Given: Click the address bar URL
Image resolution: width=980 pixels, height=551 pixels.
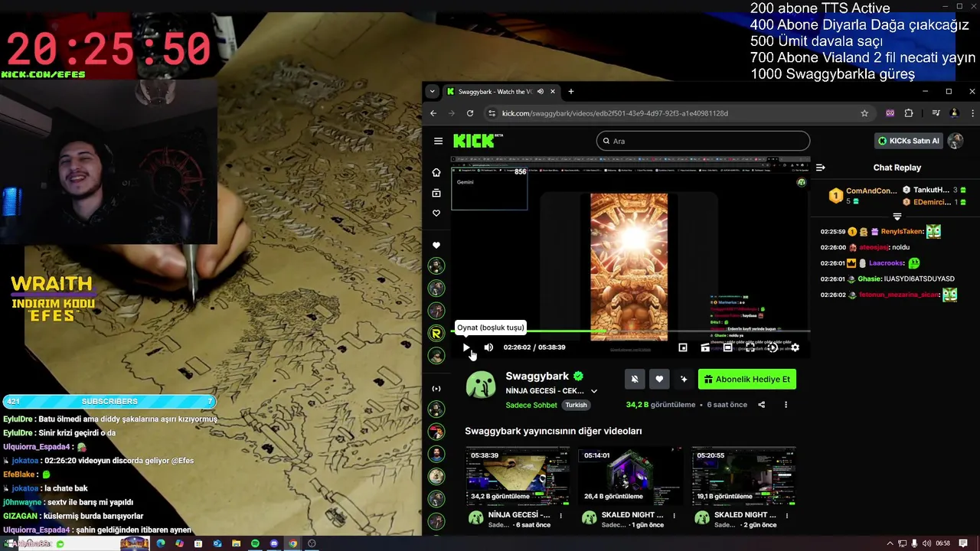Looking at the screenshot, I should coord(615,113).
